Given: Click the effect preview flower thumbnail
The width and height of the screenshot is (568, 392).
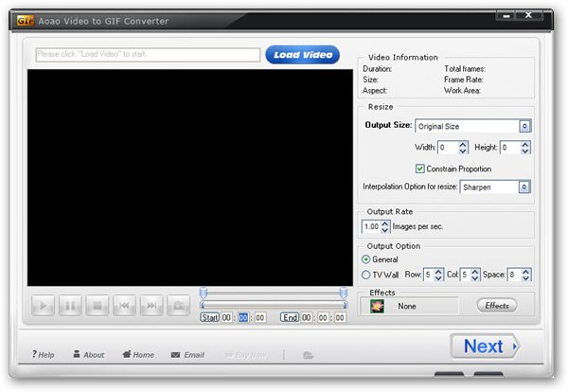Looking at the screenshot, I should tap(377, 306).
